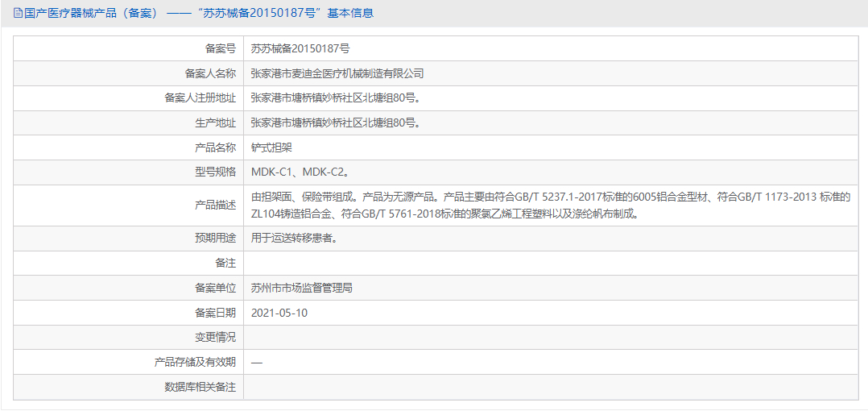Image resolution: width=868 pixels, height=411 pixels.
Task: Click the 变更情况 label
Action: [x=216, y=338]
